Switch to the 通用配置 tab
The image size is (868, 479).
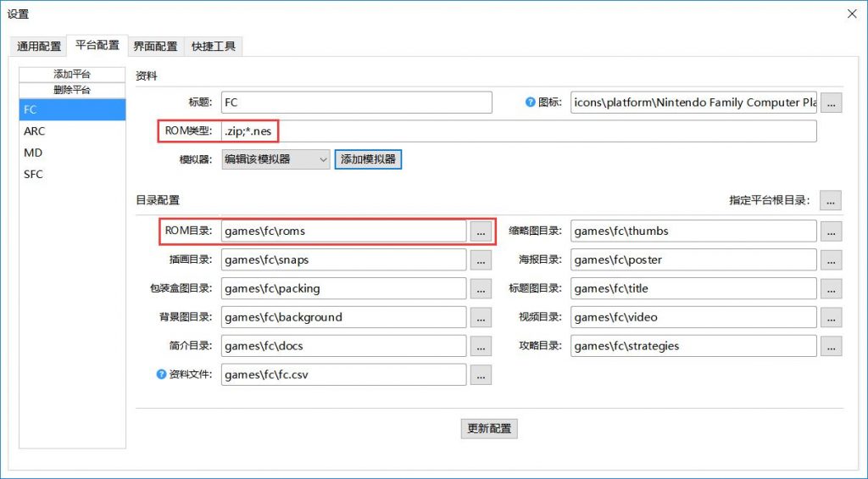tap(39, 46)
